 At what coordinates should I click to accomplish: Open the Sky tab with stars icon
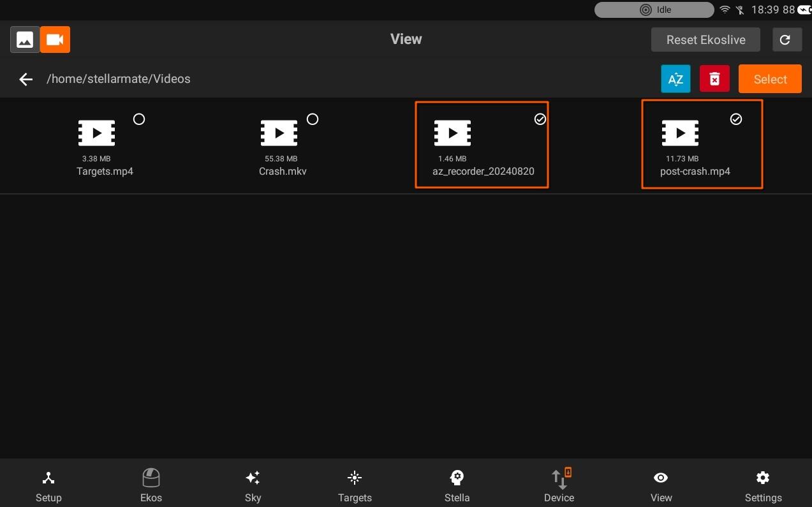coord(253,487)
